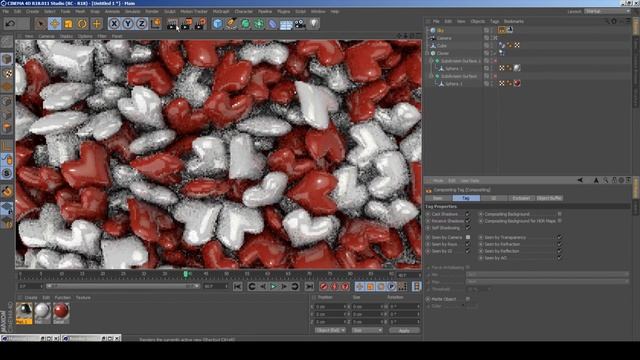Click Render View clapperboard icon

point(172,24)
